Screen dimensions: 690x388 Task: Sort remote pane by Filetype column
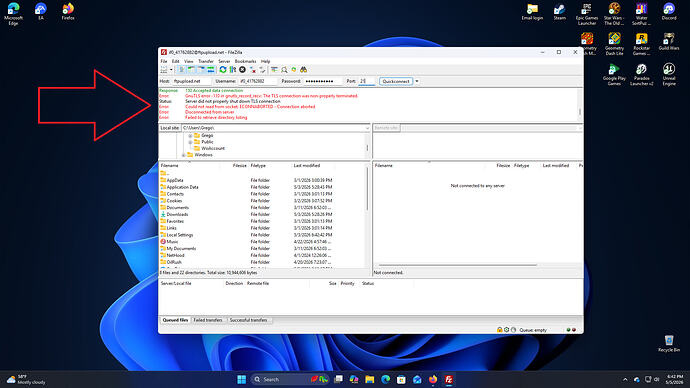[x=521, y=165]
